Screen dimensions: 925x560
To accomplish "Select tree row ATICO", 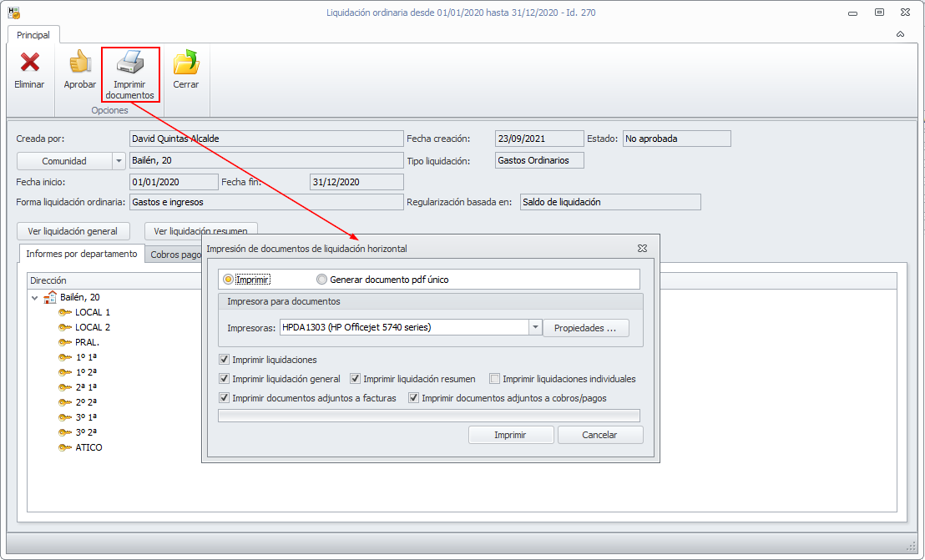I will (88, 447).
